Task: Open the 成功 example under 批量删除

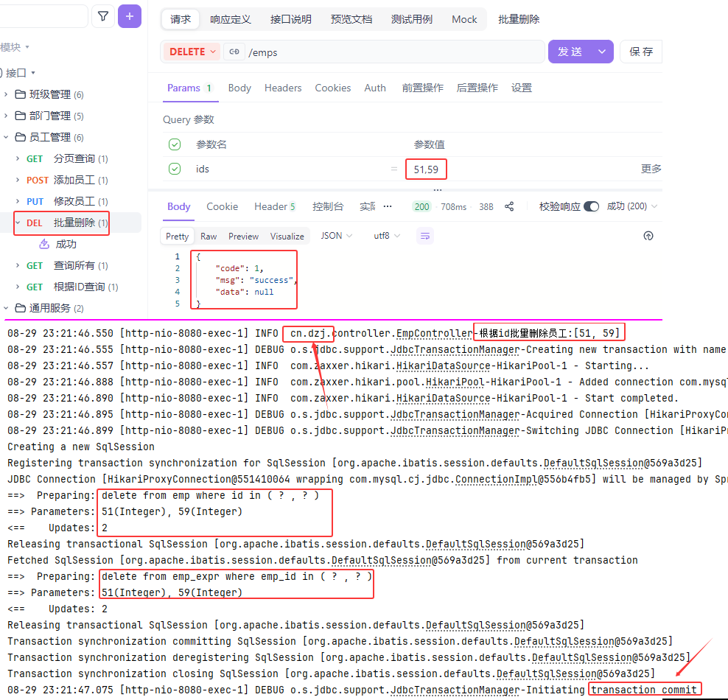Action: (x=66, y=244)
